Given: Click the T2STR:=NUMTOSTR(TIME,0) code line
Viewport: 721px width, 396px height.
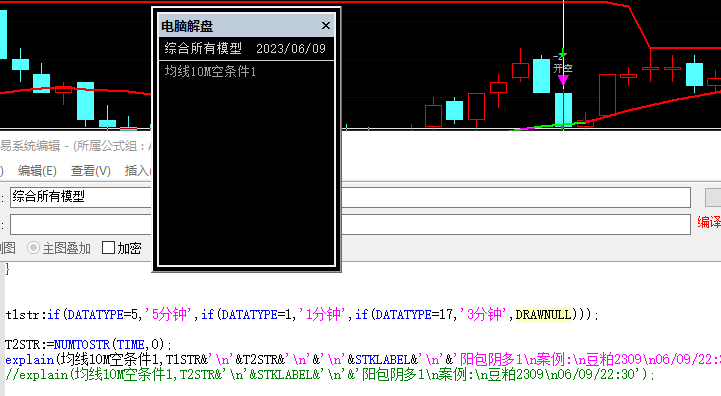Looking at the screenshot, I should [x=88, y=344].
